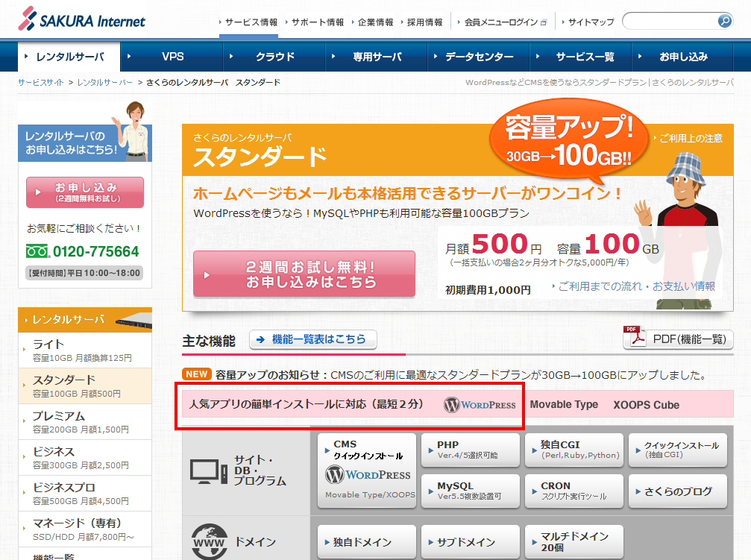Click the orange NEW badge
Screen dimensions: 751x560
tap(197, 374)
